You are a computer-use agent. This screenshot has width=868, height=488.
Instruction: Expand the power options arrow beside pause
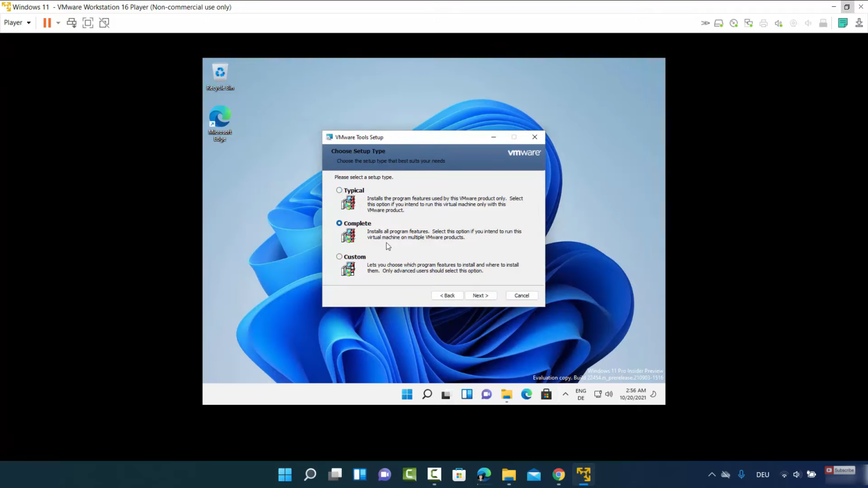(x=58, y=23)
